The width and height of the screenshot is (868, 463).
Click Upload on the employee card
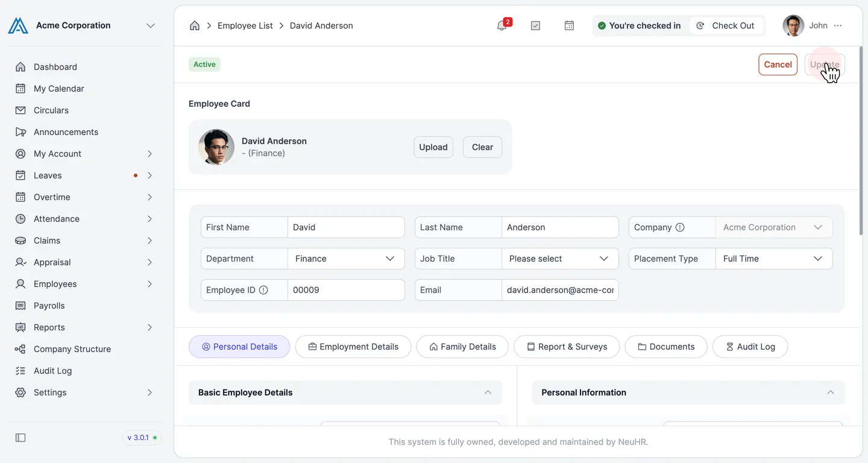click(x=433, y=147)
